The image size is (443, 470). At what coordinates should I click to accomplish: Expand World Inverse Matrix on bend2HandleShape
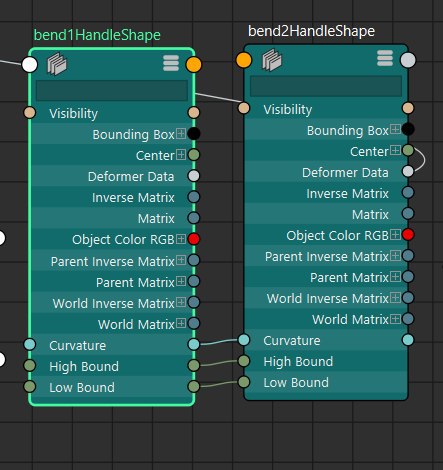[x=395, y=297]
